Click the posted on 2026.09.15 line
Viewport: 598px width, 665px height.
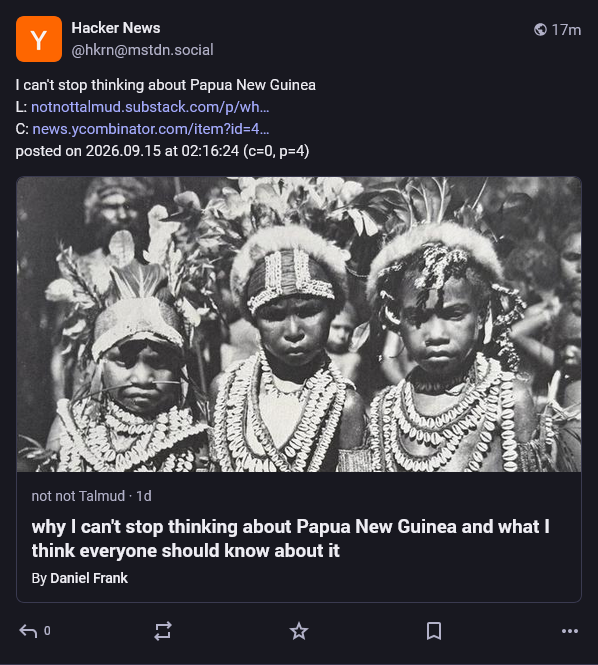[x=162, y=151]
